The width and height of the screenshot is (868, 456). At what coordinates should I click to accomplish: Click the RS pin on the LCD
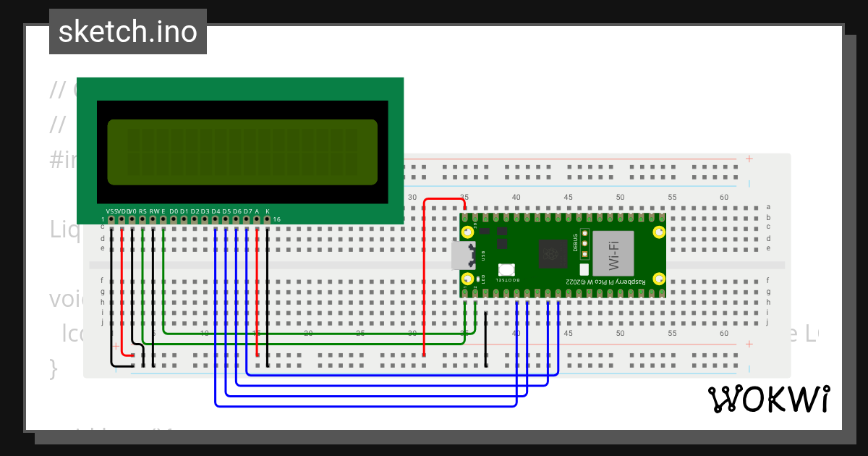point(142,219)
